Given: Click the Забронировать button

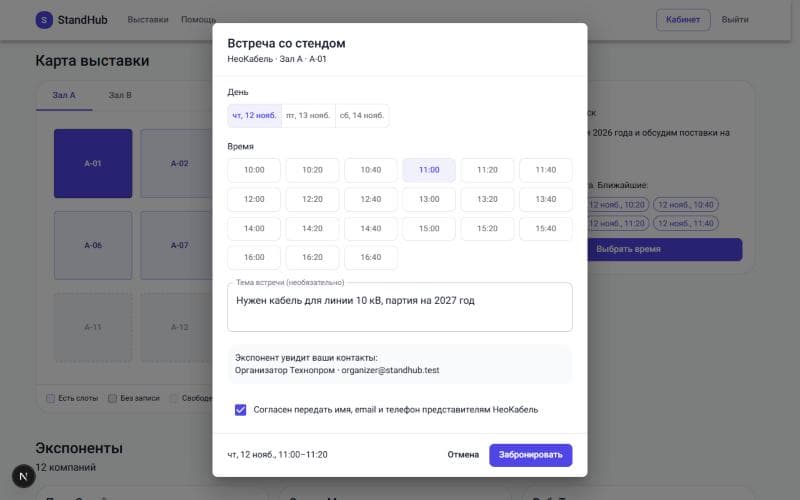Looking at the screenshot, I should (x=531, y=455).
